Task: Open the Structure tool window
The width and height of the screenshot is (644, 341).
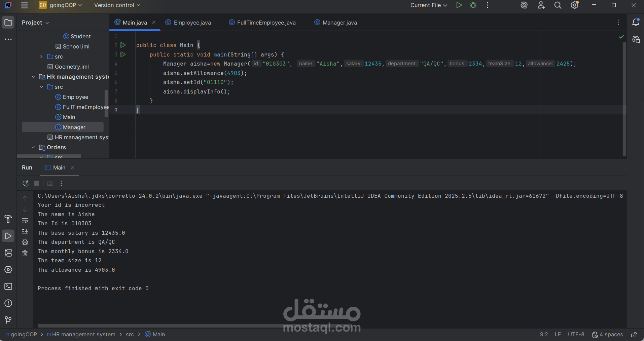Action: (8, 253)
